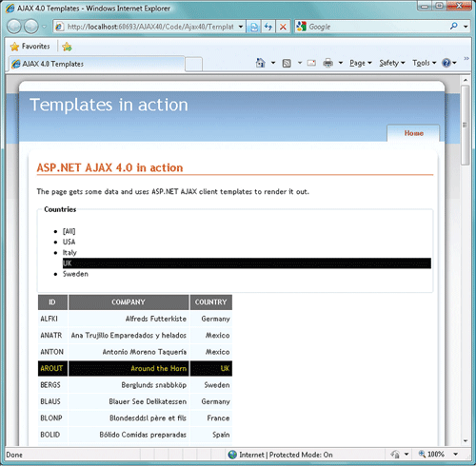This screenshot has height=466, width=476.
Task: Click the Internet Explorer title bar icon
Action: pyautogui.click(x=10, y=9)
